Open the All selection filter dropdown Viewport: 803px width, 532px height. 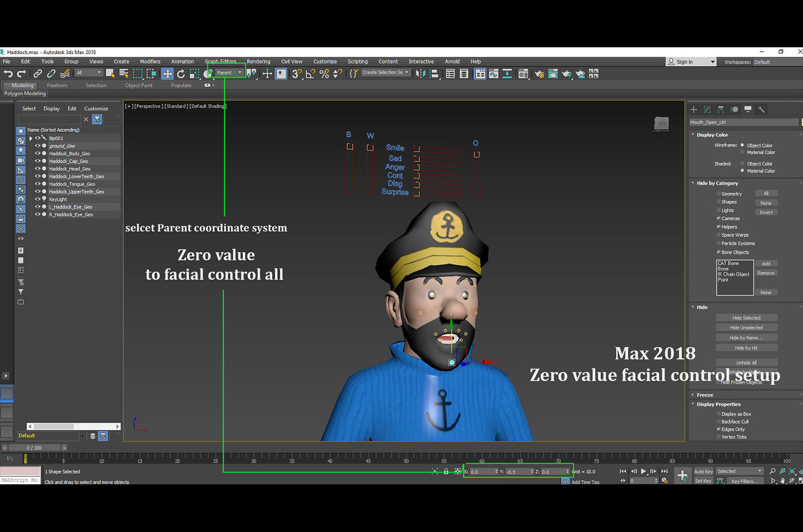[x=89, y=73]
